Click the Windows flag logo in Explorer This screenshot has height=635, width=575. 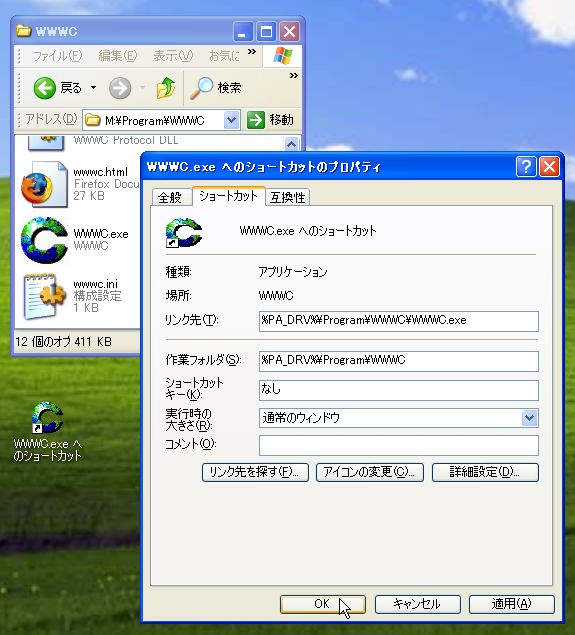pyautogui.click(x=283, y=56)
